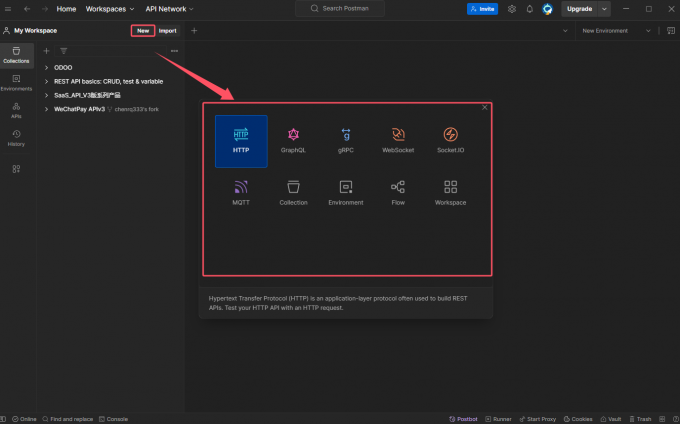Close the New item dialog
The height and width of the screenshot is (424, 680).
(484, 108)
